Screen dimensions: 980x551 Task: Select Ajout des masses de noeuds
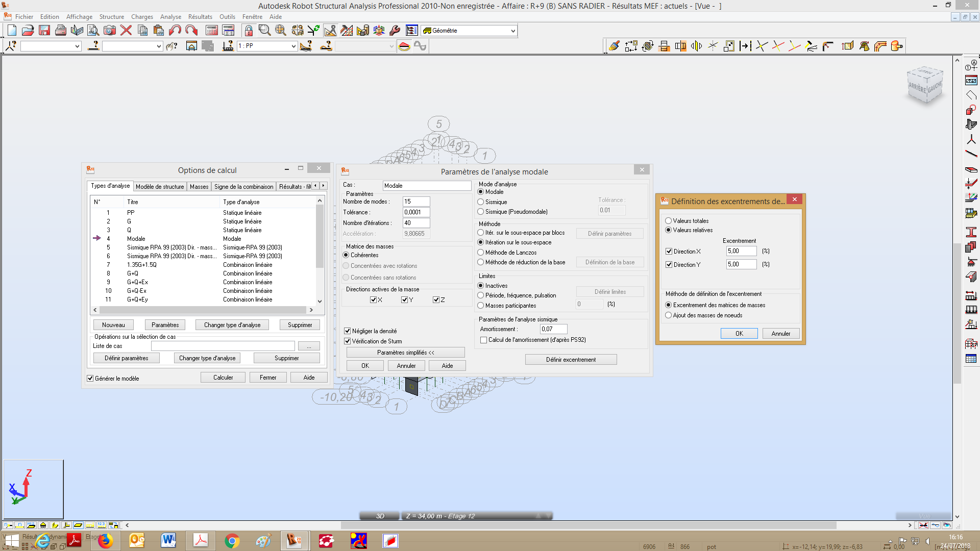tap(668, 315)
